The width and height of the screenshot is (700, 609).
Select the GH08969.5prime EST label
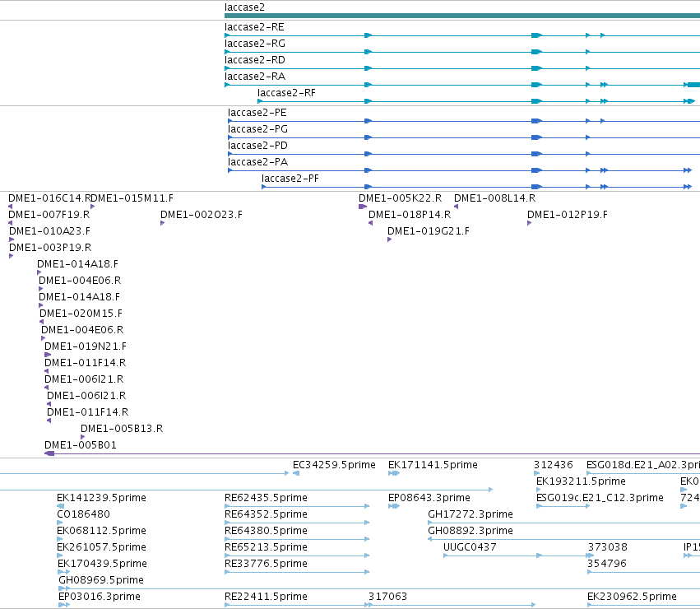[x=101, y=581]
